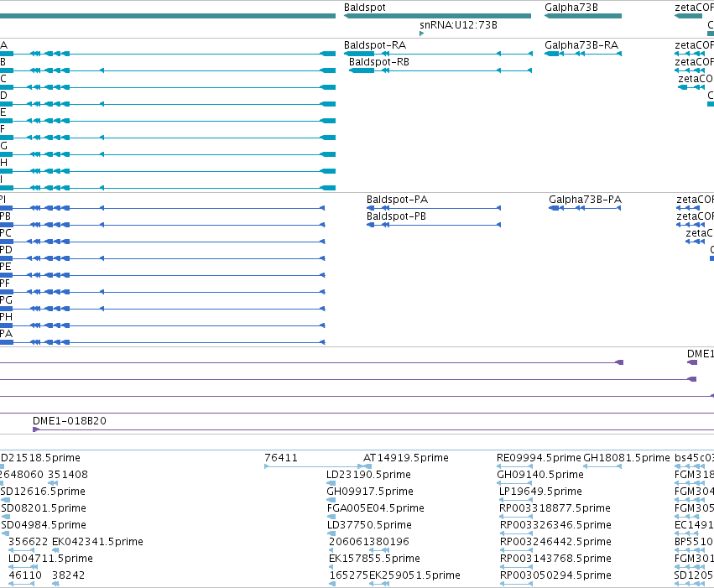This screenshot has width=714, height=588.
Task: Select EST 165275
Action: click(348, 575)
